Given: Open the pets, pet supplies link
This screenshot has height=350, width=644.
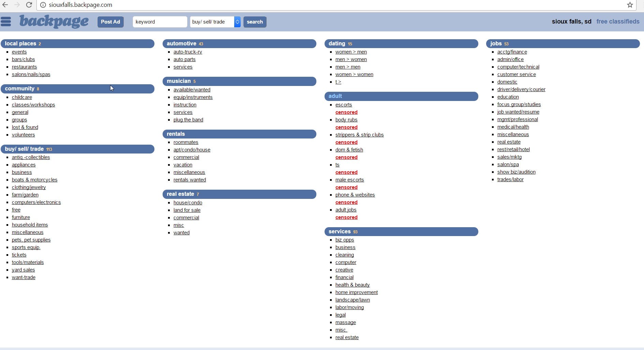Looking at the screenshot, I should (31, 240).
